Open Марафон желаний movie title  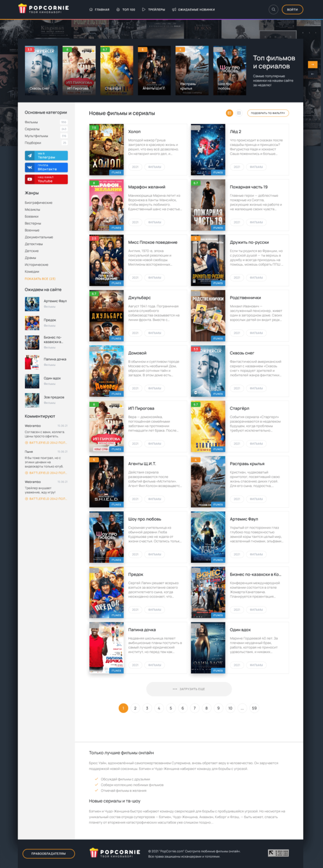point(147,187)
